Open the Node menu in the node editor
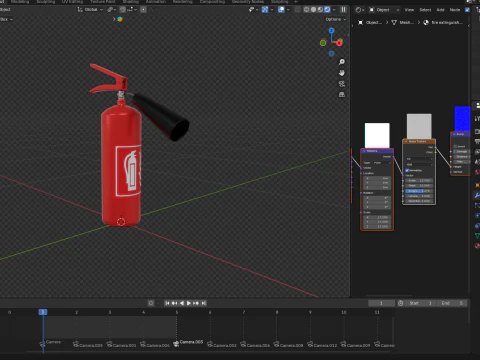The width and height of the screenshot is (480, 360). (455, 10)
